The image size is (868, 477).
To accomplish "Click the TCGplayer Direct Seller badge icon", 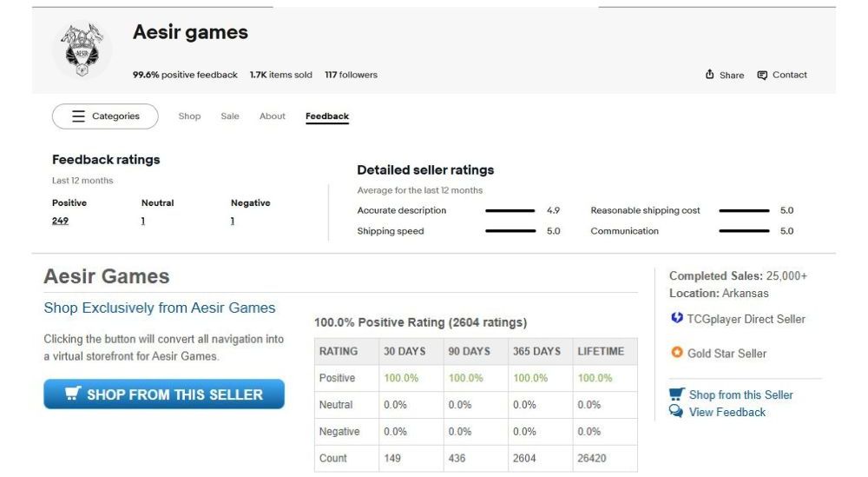I will pos(676,318).
